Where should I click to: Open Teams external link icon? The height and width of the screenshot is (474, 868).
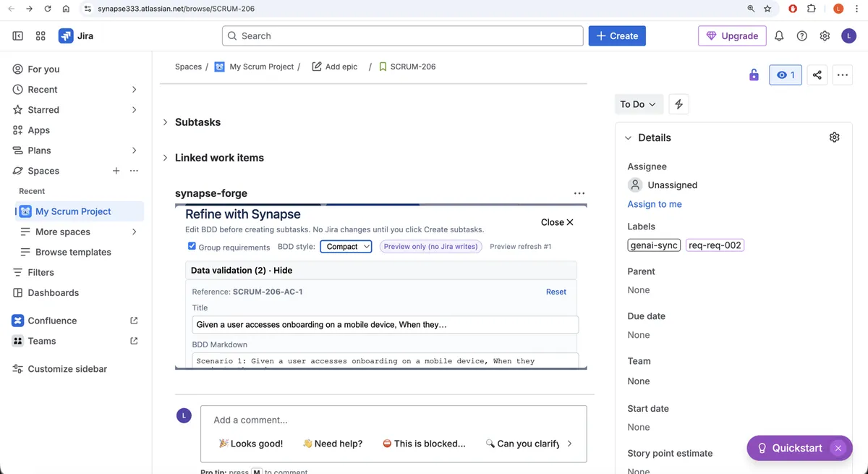(x=134, y=341)
